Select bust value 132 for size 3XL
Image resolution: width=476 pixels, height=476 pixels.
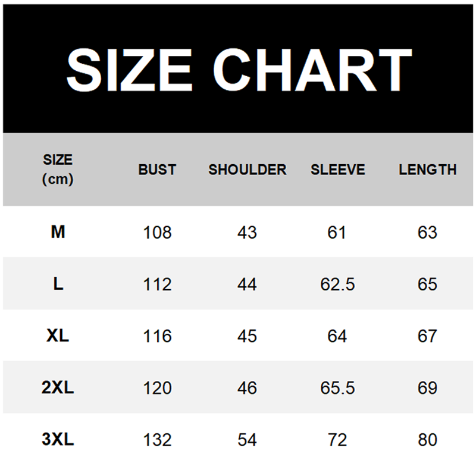[157, 440]
